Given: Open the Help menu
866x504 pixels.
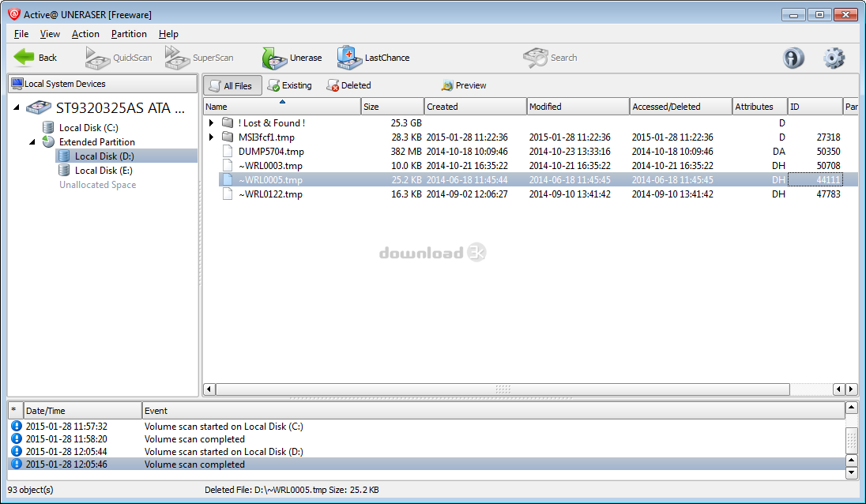Looking at the screenshot, I should [168, 34].
